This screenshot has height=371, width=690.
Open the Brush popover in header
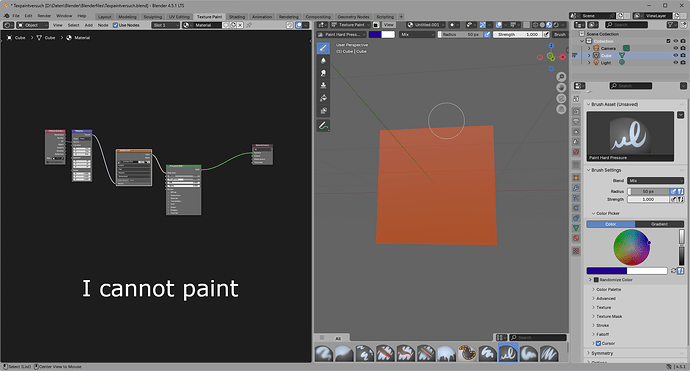tap(560, 34)
